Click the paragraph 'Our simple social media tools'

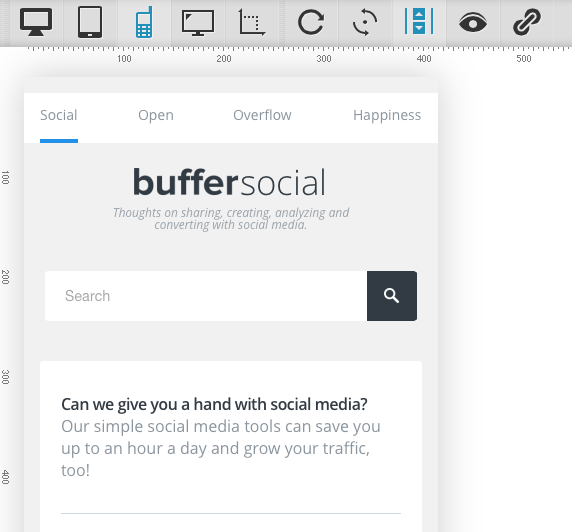pos(221,448)
